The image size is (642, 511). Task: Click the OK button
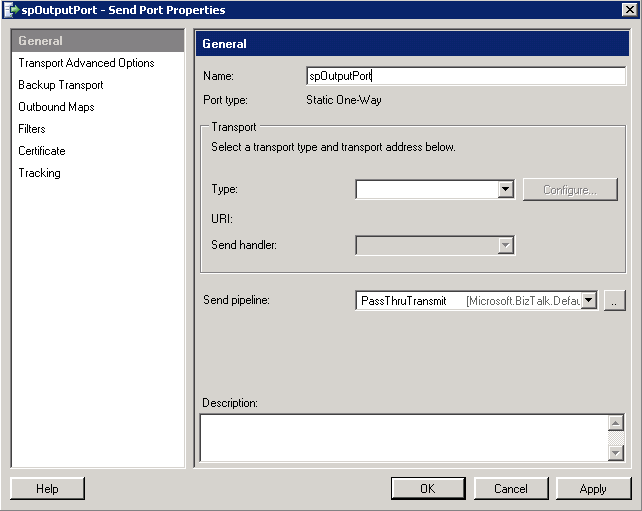[428, 488]
